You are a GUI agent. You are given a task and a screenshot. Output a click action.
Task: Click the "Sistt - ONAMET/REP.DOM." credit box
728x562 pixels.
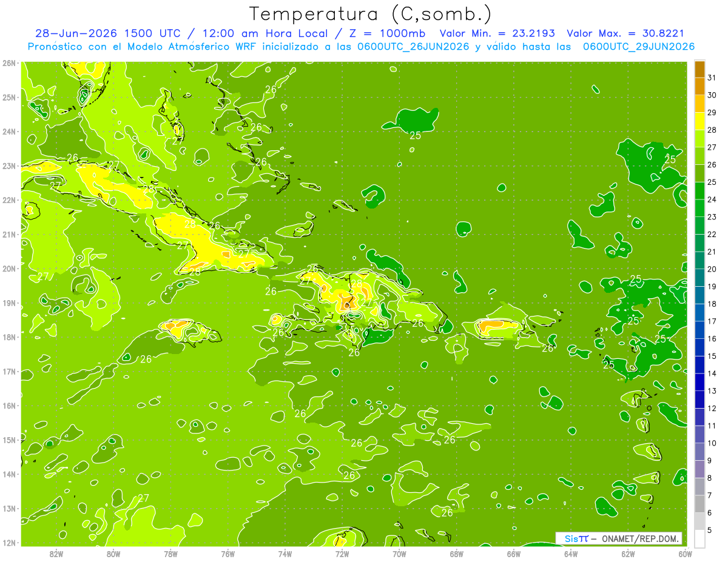click(x=619, y=538)
